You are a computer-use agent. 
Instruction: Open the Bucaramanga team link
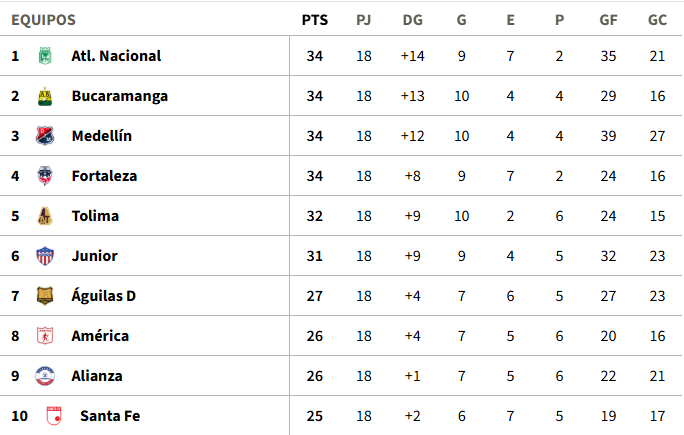[119, 96]
